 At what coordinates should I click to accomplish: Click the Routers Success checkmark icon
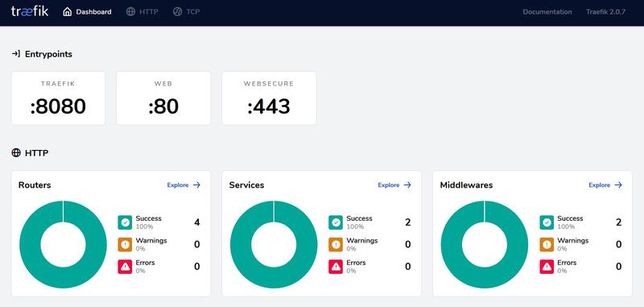125,222
